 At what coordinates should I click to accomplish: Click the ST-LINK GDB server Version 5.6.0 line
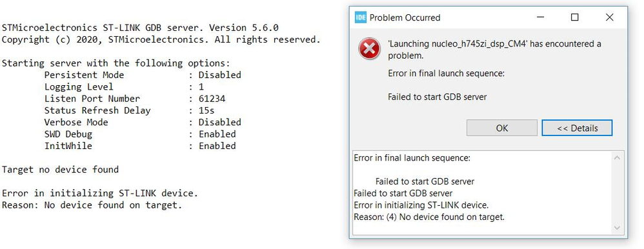pos(140,28)
